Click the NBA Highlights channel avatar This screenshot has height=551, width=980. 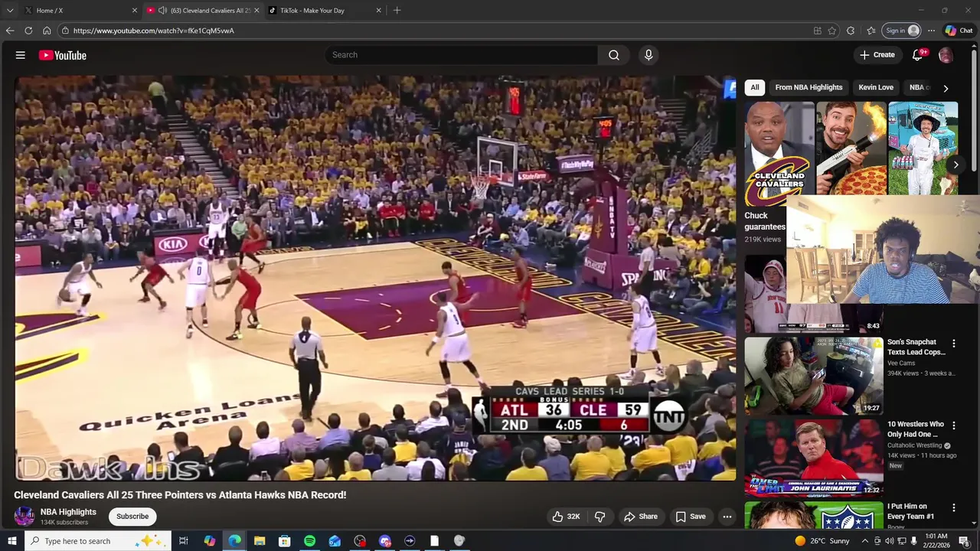pos(24,517)
